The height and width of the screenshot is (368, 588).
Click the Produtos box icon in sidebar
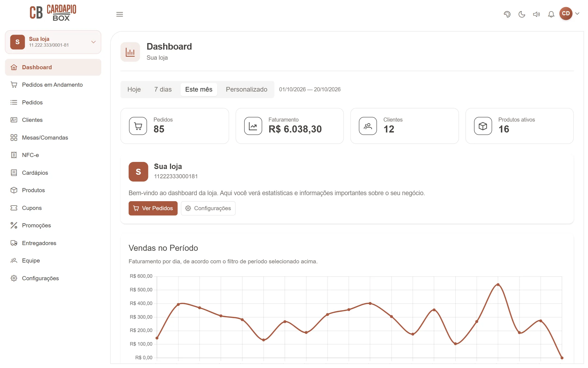click(x=14, y=190)
